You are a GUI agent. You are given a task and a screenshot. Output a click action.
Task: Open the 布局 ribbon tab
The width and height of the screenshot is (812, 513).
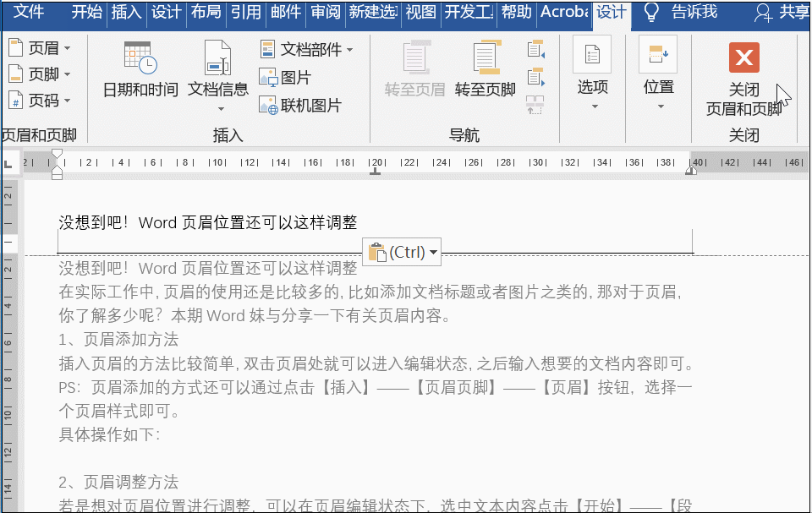206,11
